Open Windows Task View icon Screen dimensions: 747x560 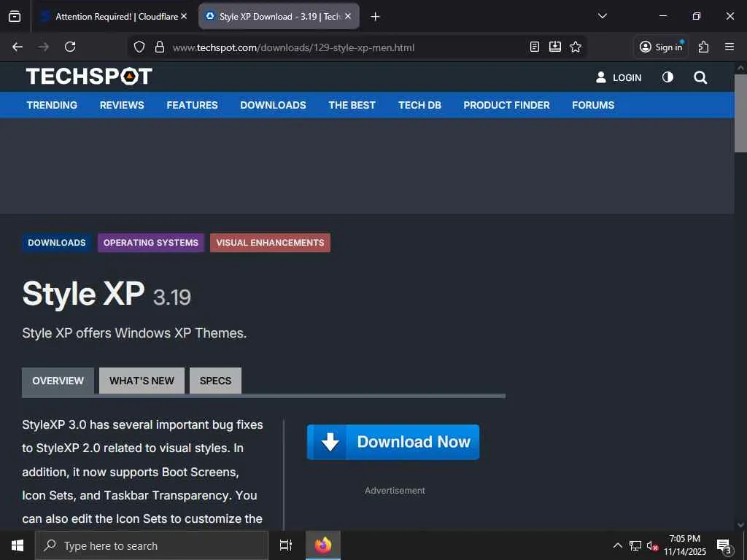point(286,545)
